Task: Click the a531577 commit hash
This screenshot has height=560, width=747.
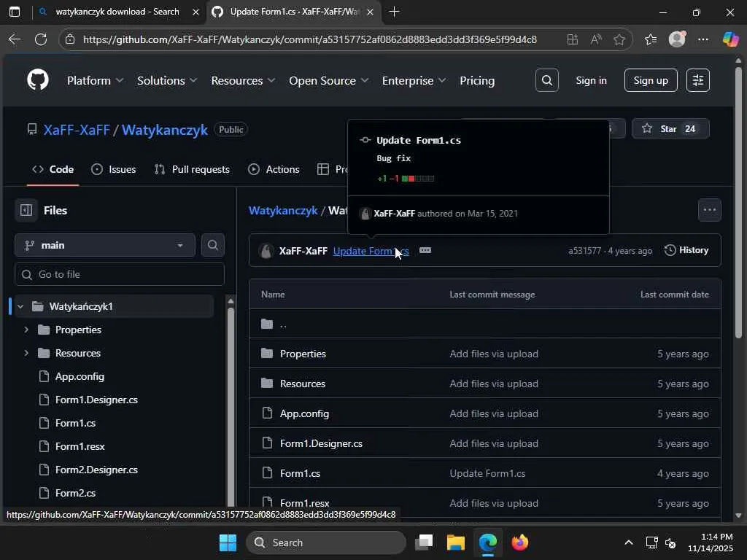Action: (x=584, y=251)
